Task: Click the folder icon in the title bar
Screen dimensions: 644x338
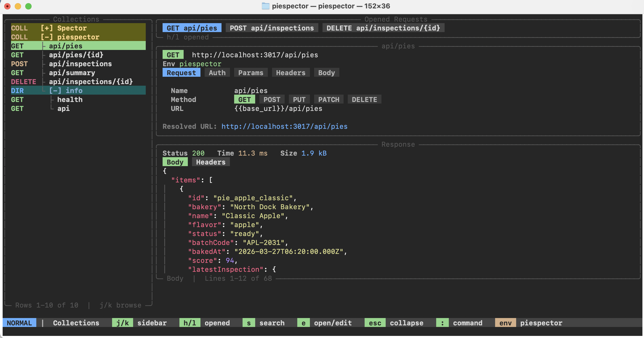Action: click(x=265, y=6)
